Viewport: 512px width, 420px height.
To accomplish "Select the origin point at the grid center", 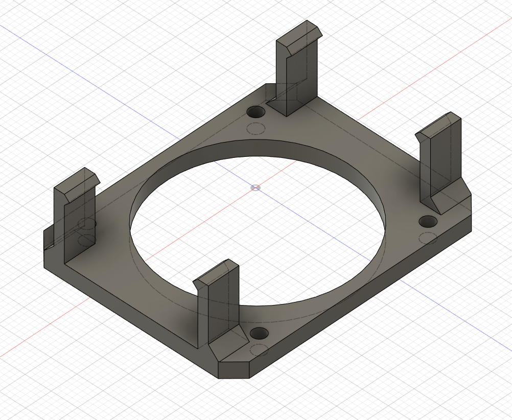I will (x=255, y=188).
